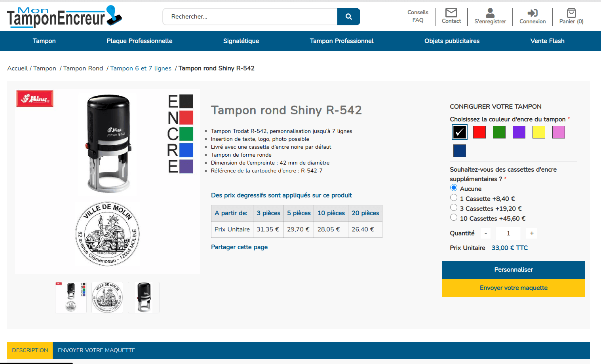Open the Panier basket icon

point(571,13)
